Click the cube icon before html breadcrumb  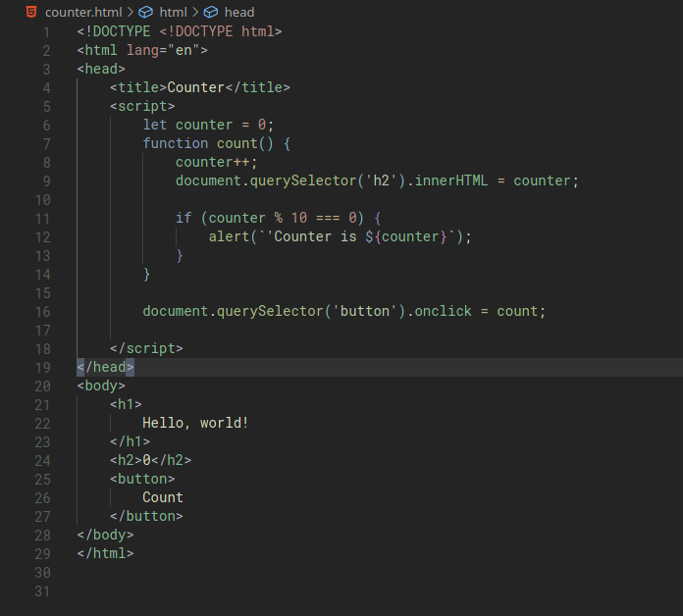(x=145, y=12)
